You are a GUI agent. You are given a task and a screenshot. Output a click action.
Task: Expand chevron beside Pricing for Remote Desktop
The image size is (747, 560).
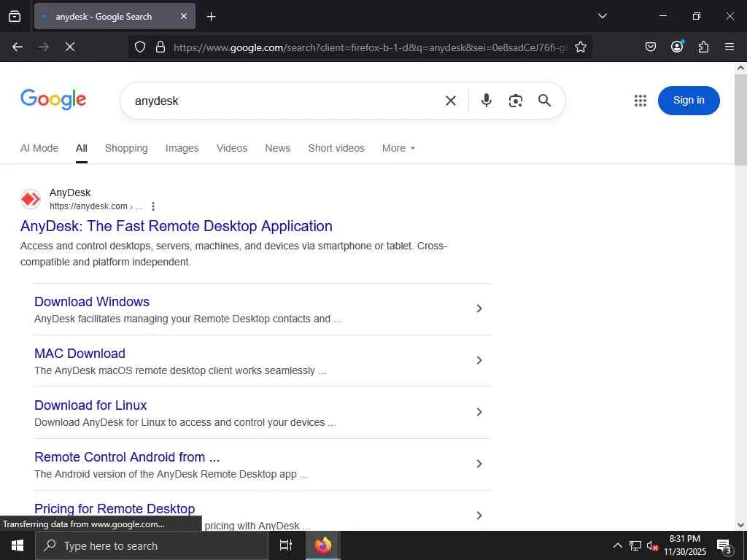point(479,516)
